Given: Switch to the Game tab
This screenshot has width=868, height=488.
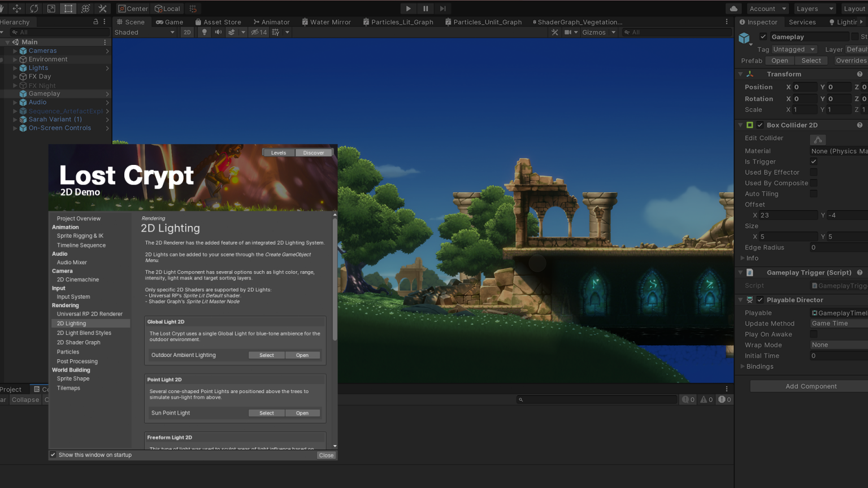Looking at the screenshot, I should (x=170, y=22).
